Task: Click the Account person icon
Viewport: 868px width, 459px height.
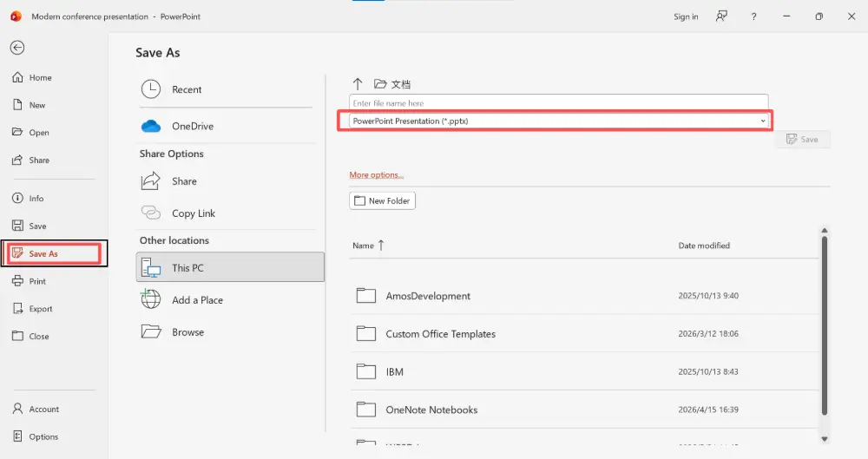Action: coord(17,409)
